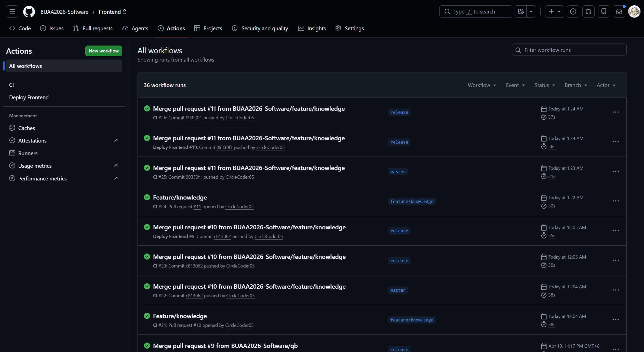Click the external link arrow beside Attestations
644x352 pixels.
pos(116,140)
